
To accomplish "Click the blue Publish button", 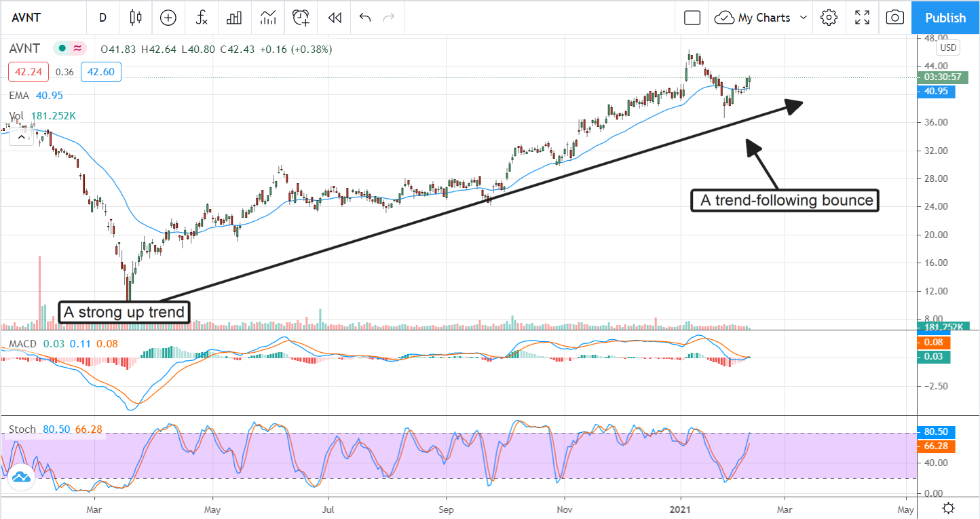I will (945, 18).
